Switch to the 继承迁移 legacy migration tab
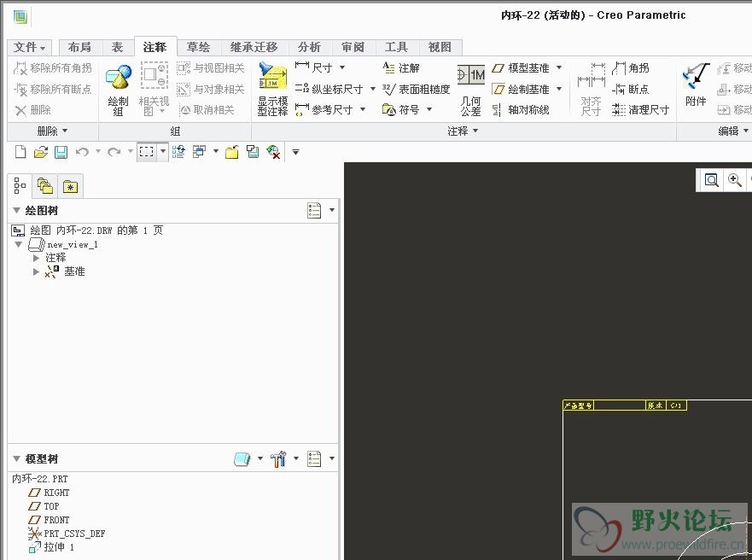This screenshot has width=752, height=560. click(x=254, y=47)
